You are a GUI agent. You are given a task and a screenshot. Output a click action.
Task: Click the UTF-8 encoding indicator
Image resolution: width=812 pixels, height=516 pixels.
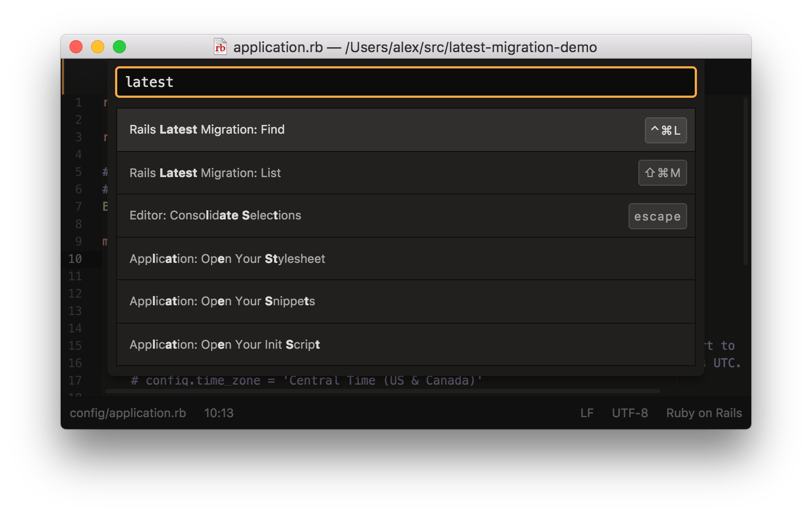point(630,413)
